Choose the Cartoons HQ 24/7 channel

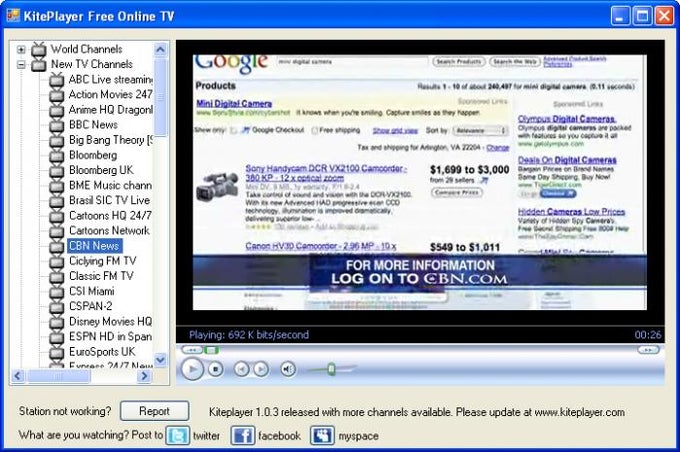[x=110, y=216]
